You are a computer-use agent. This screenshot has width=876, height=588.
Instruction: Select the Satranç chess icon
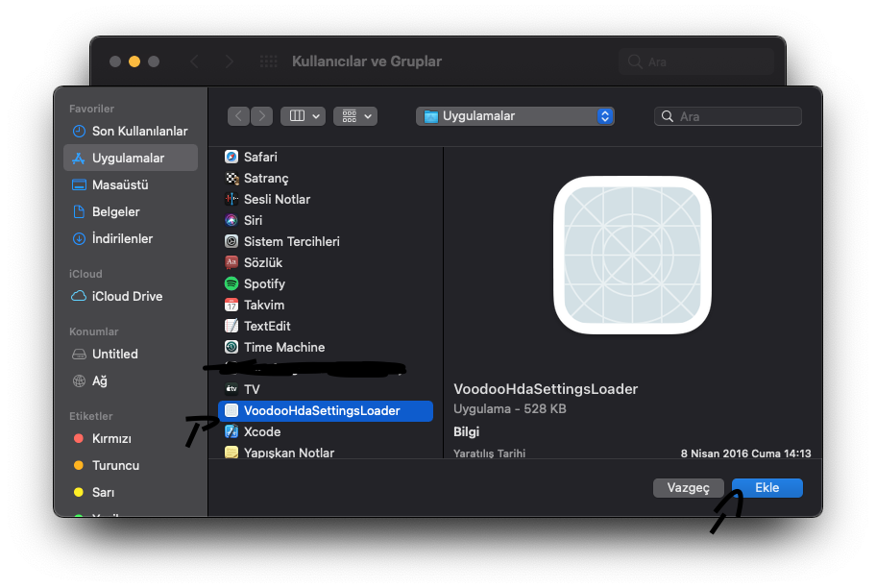[x=231, y=178]
